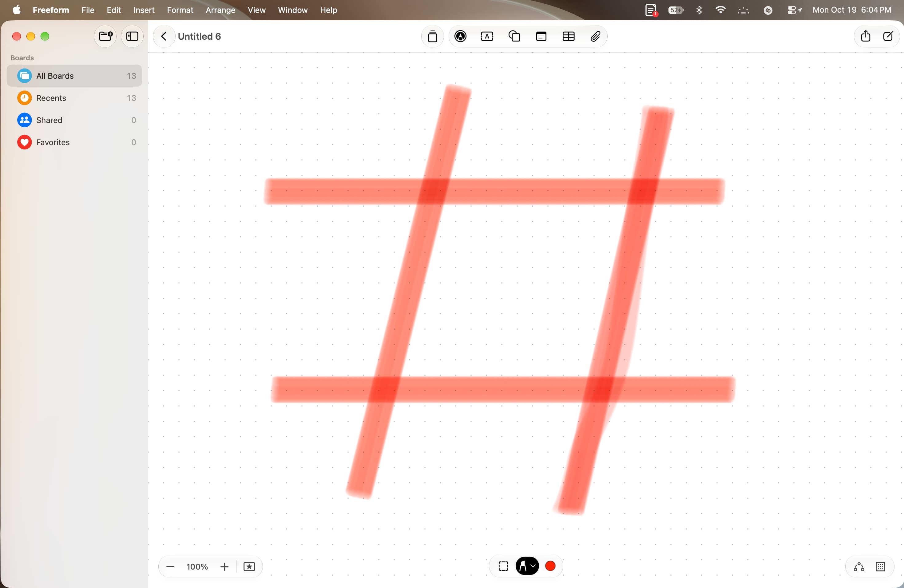Toggle the dot grid display
Viewport: 904px width, 588px height.
tap(880, 567)
